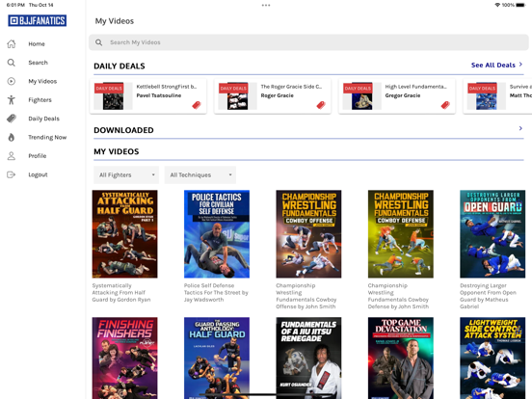
Task: Click 'Roger Gracie' instructor name
Action: point(278,95)
